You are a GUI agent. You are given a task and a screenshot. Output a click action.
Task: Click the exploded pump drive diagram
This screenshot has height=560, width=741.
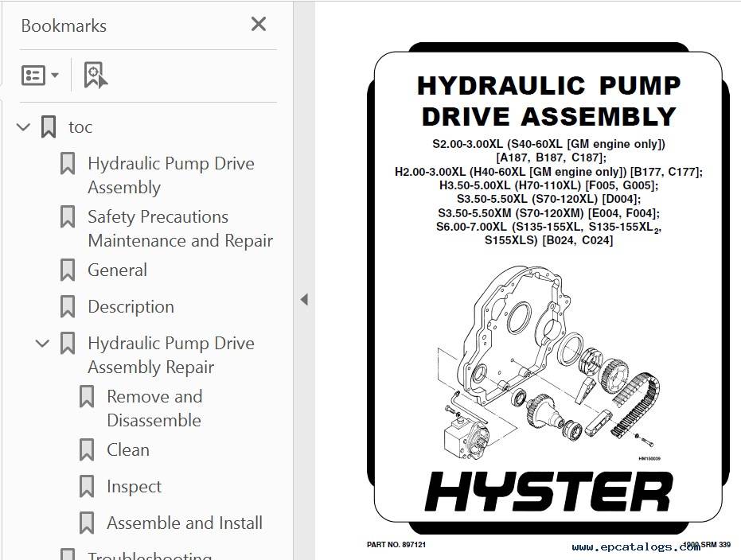pyautogui.click(x=548, y=363)
